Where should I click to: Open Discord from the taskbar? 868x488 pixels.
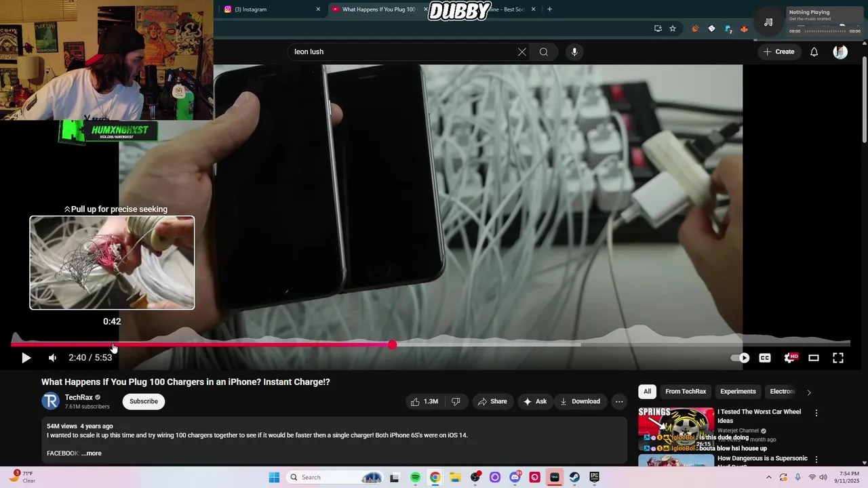pos(515,477)
